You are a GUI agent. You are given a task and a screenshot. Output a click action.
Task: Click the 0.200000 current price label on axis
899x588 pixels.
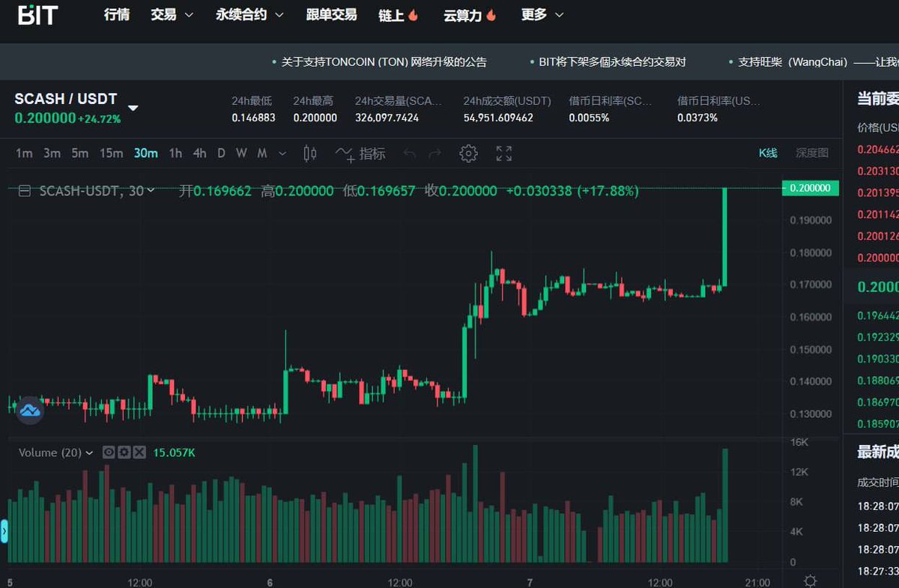click(x=810, y=188)
